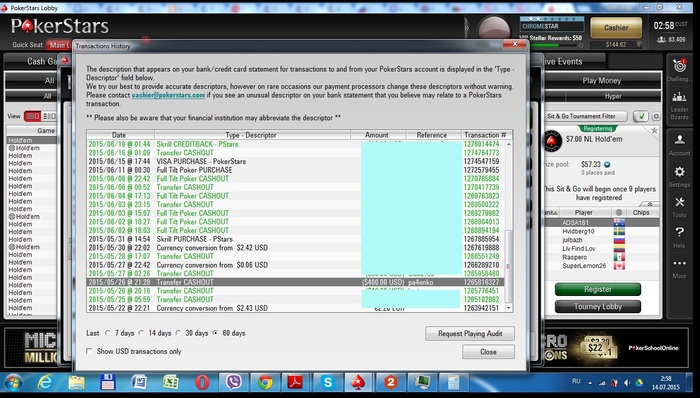Open Leader Boards from the lobby sidebar

point(679,96)
